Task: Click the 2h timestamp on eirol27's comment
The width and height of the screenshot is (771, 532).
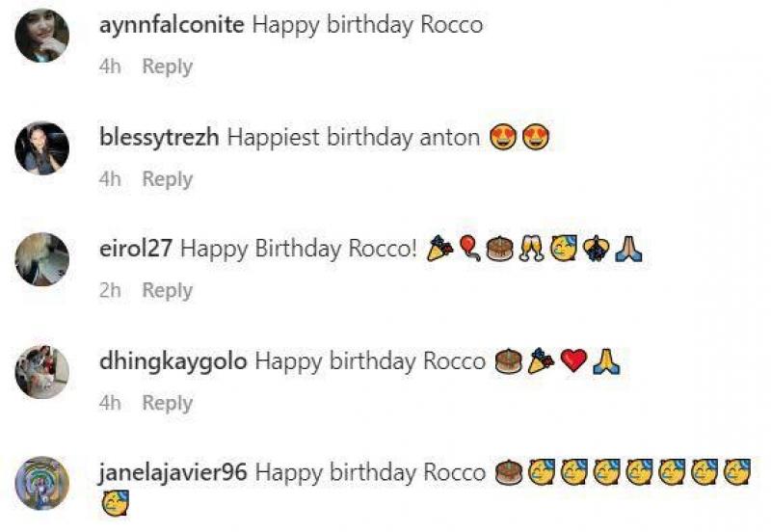Action: (x=110, y=290)
